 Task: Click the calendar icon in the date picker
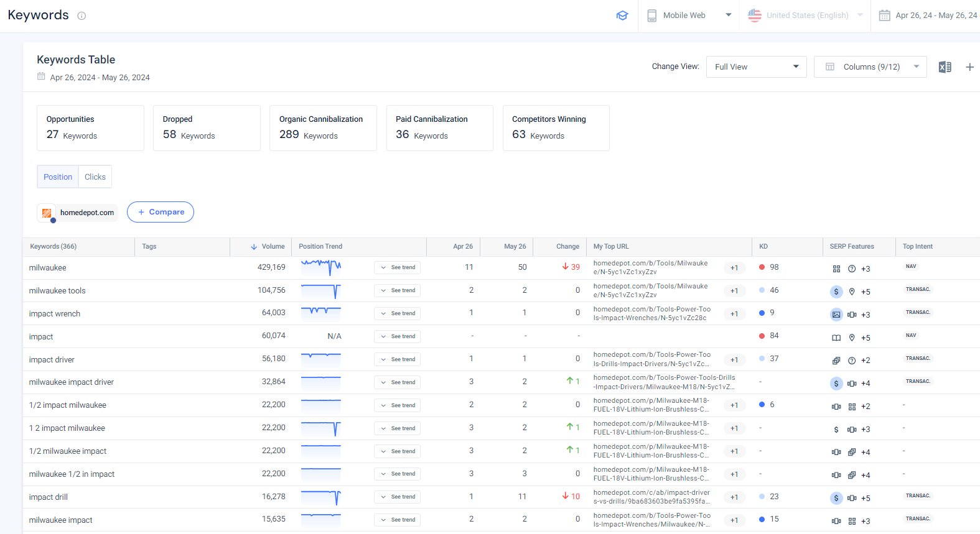coord(884,16)
